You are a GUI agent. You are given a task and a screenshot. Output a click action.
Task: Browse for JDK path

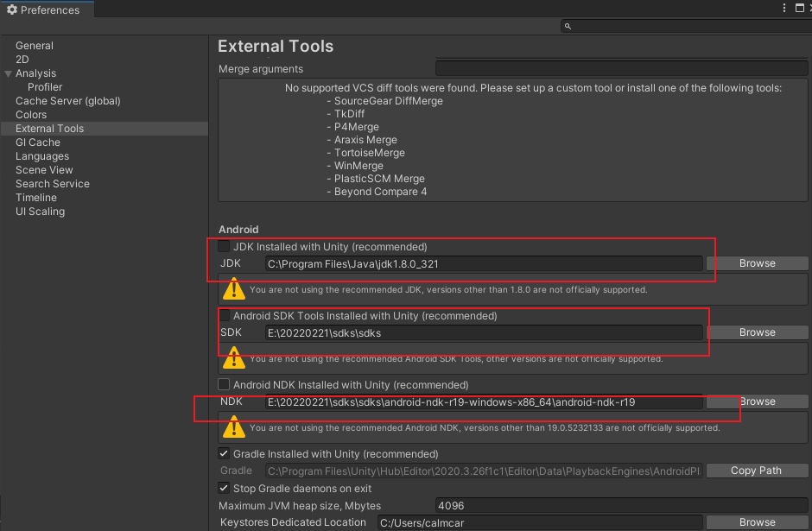(757, 263)
